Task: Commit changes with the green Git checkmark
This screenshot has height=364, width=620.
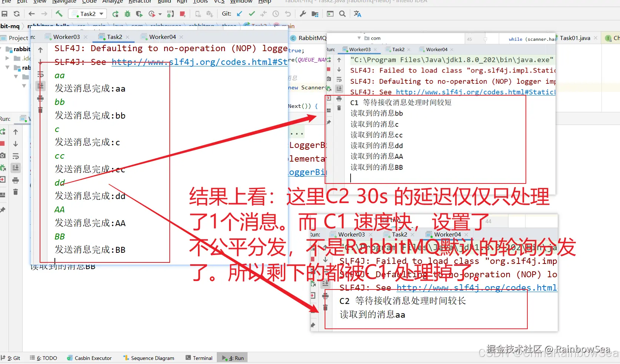Action: 252,14
